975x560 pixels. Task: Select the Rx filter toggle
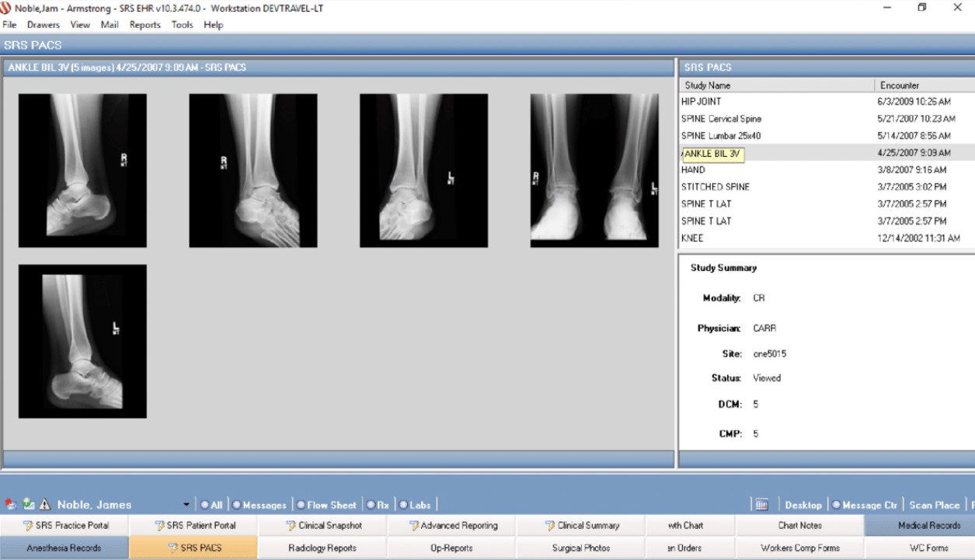pyautogui.click(x=372, y=504)
